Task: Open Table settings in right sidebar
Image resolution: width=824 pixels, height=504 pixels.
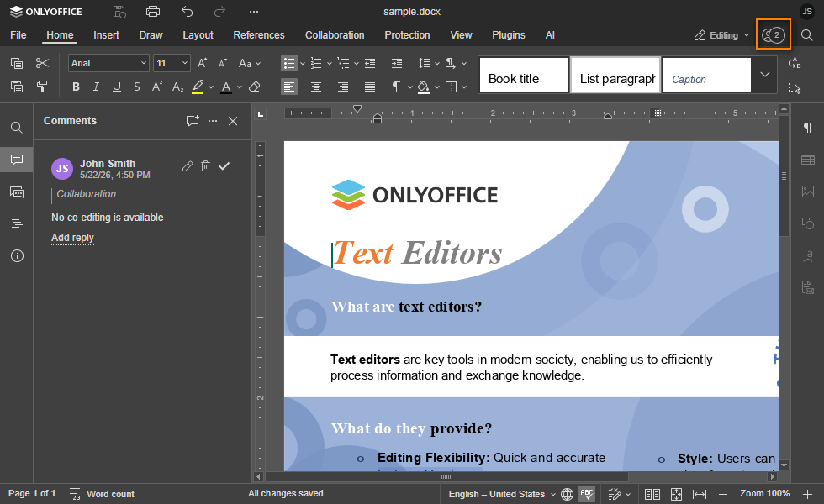Action: click(808, 160)
